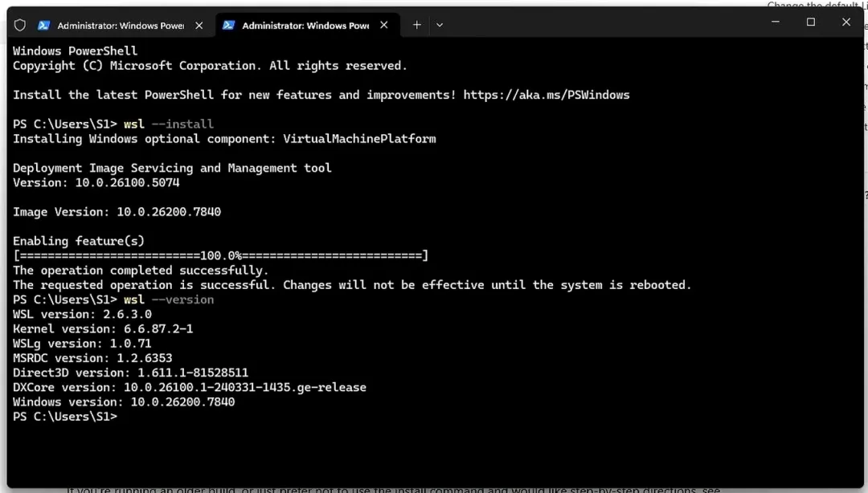This screenshot has width=868, height=493.
Task: Close the second PowerShell tab
Action: point(383,25)
